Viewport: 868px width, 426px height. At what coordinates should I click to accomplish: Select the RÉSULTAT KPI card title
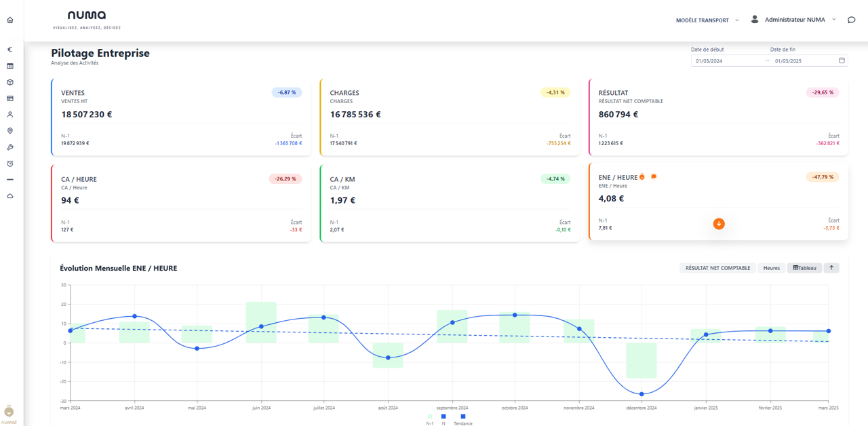(x=613, y=93)
